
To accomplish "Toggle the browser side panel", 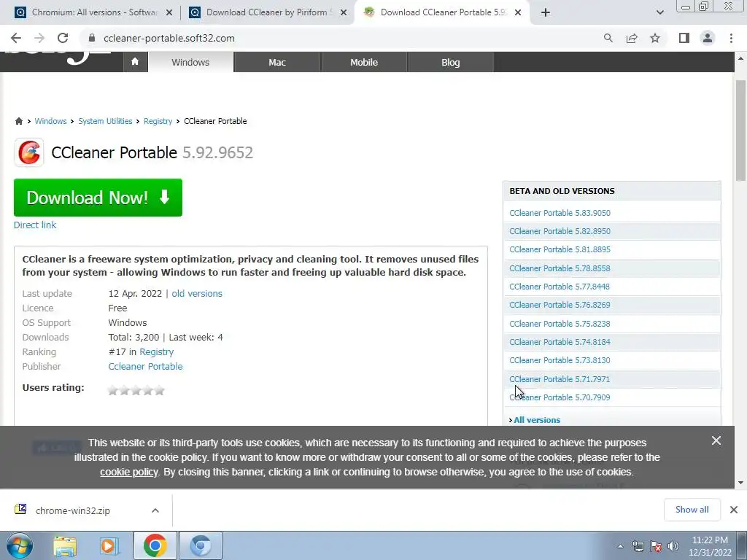I will pos(684,38).
